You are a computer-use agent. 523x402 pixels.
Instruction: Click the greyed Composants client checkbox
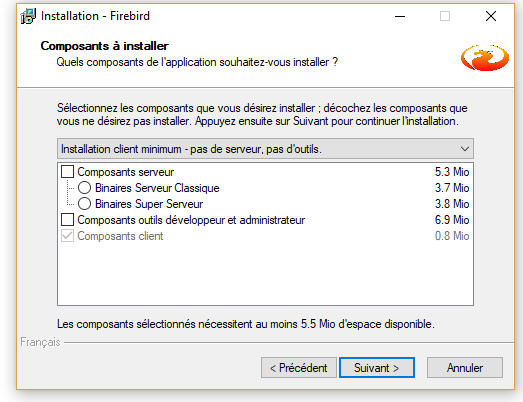pyautogui.click(x=67, y=236)
